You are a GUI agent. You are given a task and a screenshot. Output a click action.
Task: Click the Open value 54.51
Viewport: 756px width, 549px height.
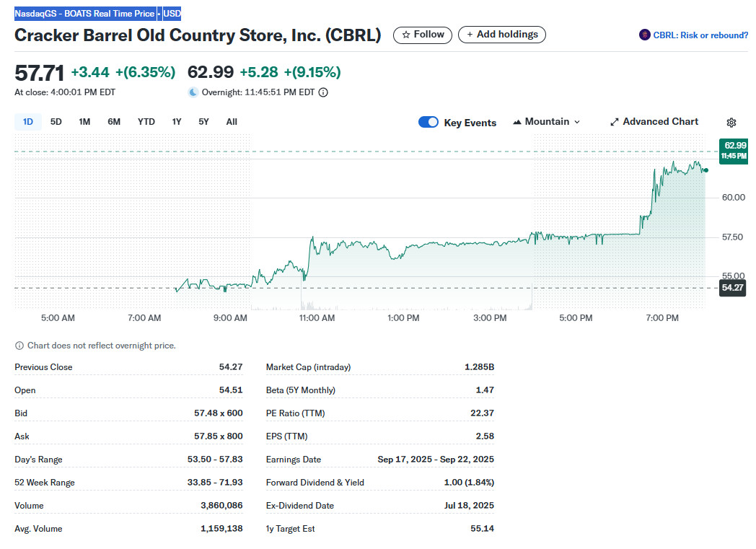230,390
